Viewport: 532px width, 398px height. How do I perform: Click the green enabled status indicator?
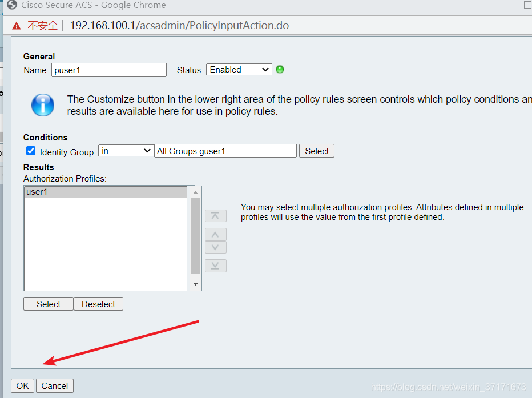[x=280, y=70]
